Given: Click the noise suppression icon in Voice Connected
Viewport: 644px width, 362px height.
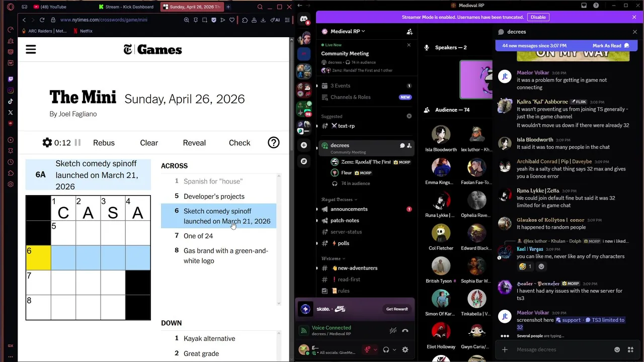Looking at the screenshot, I should (393, 330).
